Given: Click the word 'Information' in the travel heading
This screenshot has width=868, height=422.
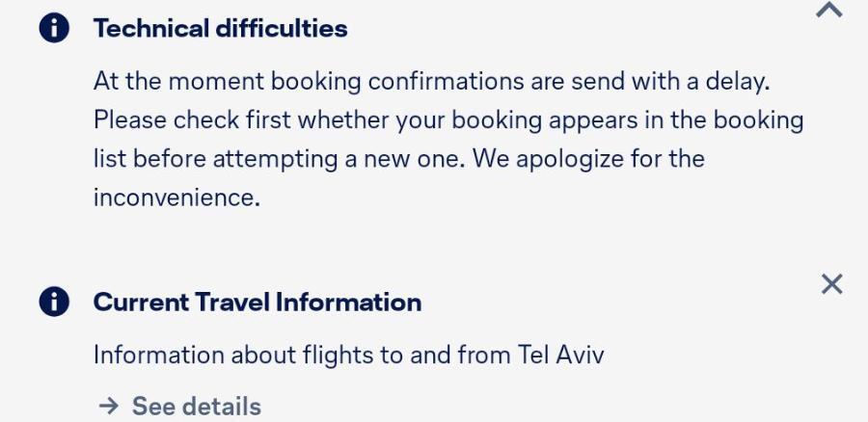Looking at the screenshot, I should point(349,303).
